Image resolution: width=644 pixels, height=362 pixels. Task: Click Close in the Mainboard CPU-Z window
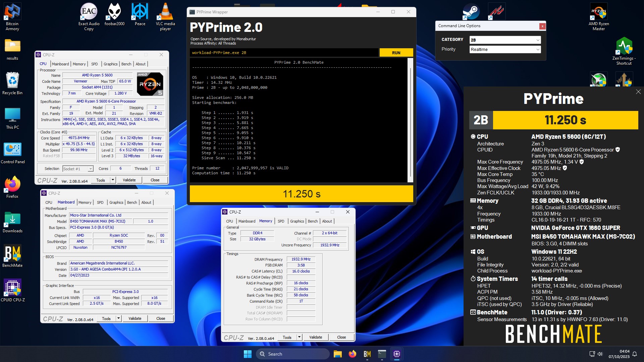tap(161, 318)
